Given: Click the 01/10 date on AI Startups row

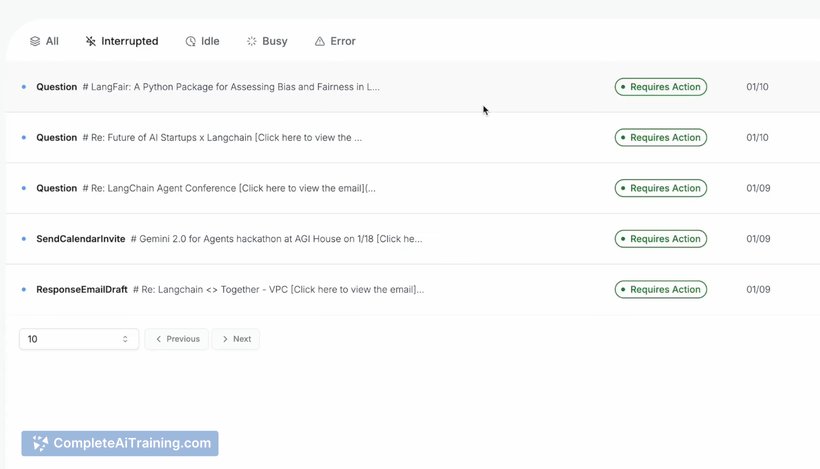Looking at the screenshot, I should (x=757, y=138).
